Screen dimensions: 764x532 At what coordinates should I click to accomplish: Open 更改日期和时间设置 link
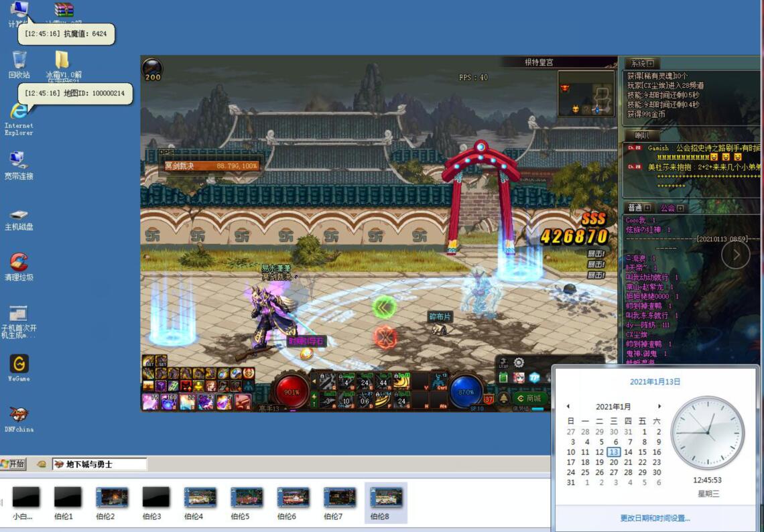click(x=655, y=519)
